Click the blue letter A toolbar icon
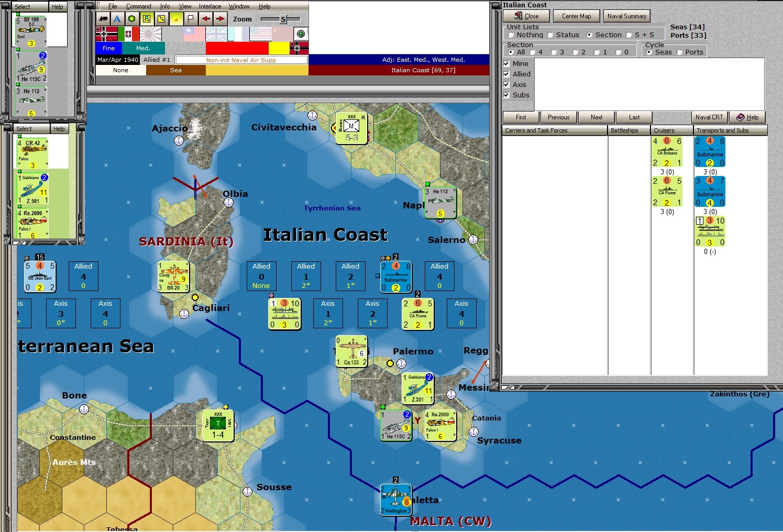 click(x=117, y=19)
